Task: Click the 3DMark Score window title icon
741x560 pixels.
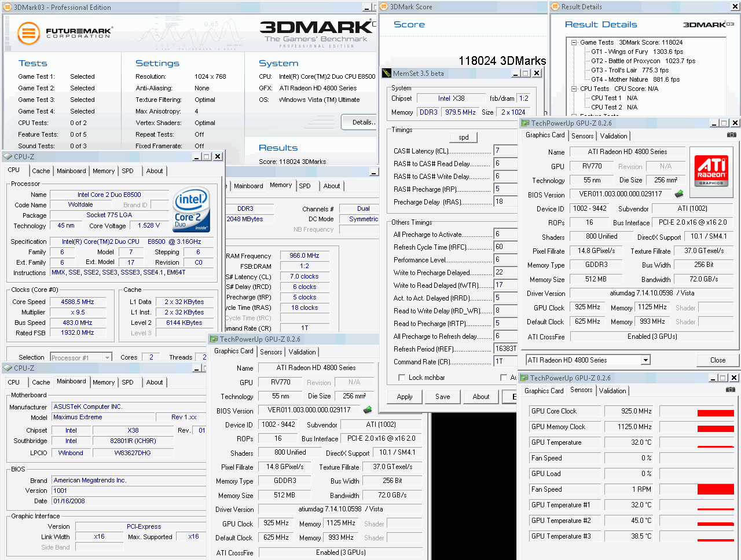Action: click(384, 7)
